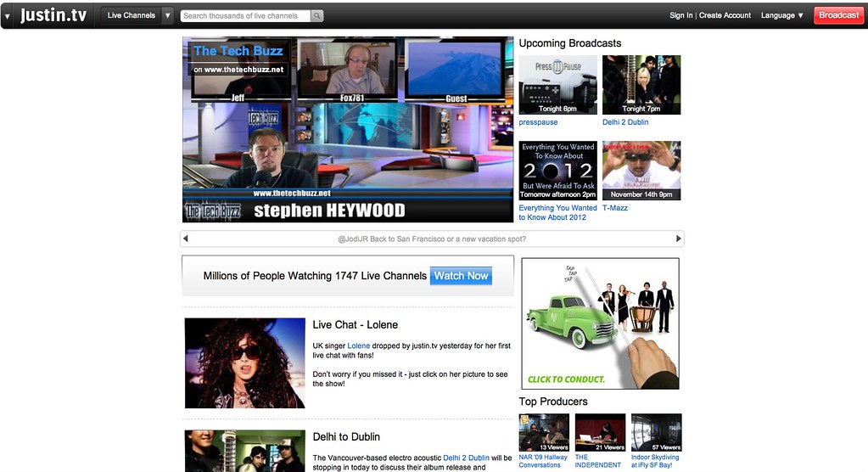Image resolution: width=868 pixels, height=472 pixels.
Task: Show the previous ticker message with left arrow
Action: pyautogui.click(x=186, y=239)
